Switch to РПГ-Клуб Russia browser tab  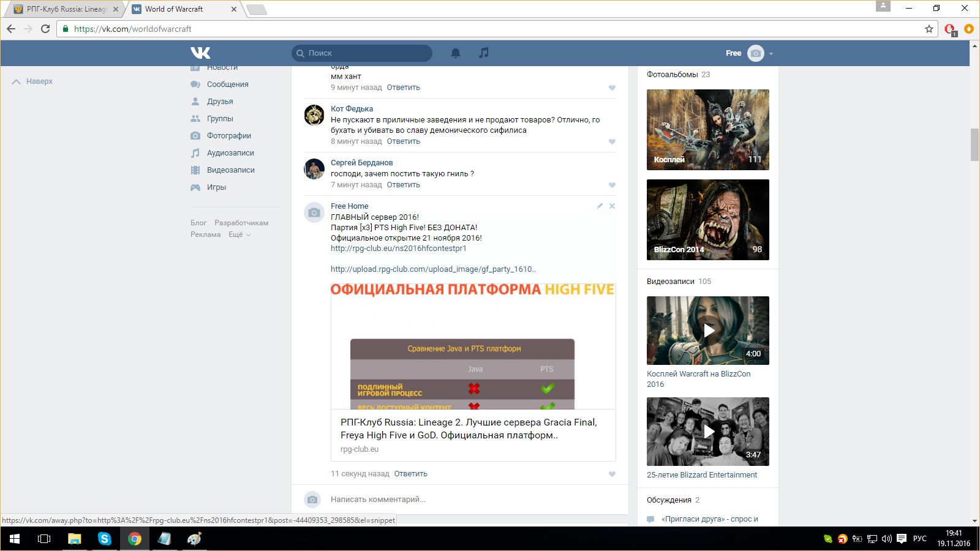point(66,9)
